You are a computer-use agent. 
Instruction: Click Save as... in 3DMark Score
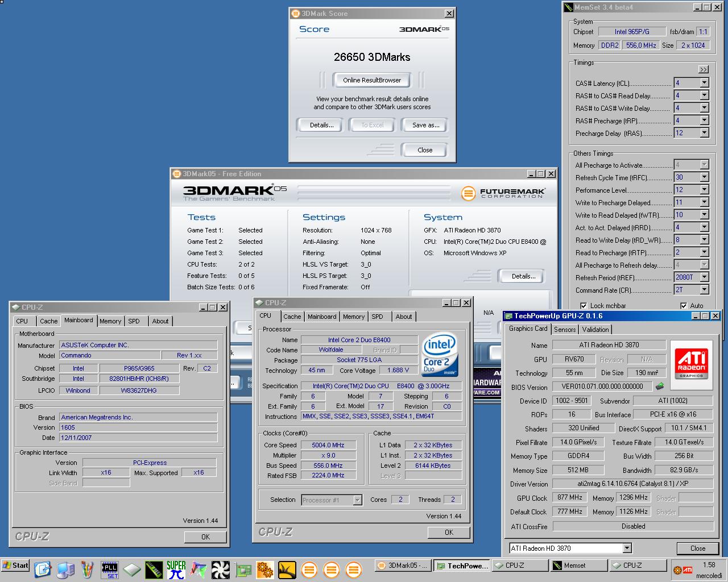(x=425, y=125)
